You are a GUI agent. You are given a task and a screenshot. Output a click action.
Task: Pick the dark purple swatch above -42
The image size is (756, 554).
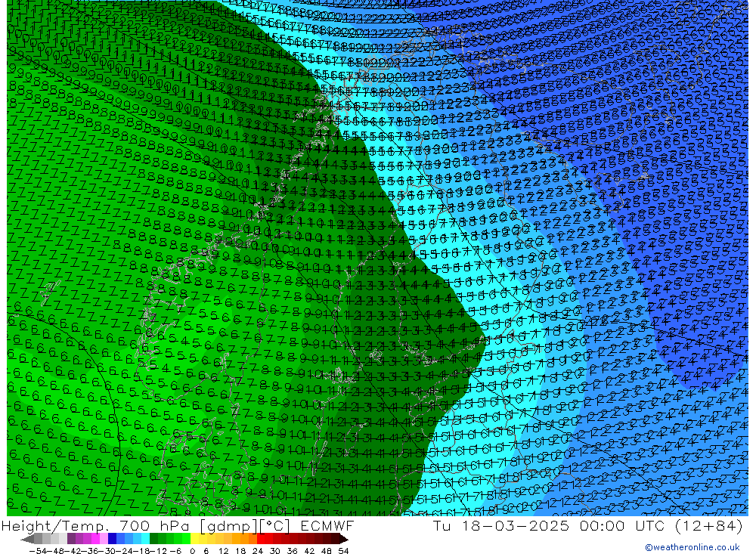(x=71, y=539)
